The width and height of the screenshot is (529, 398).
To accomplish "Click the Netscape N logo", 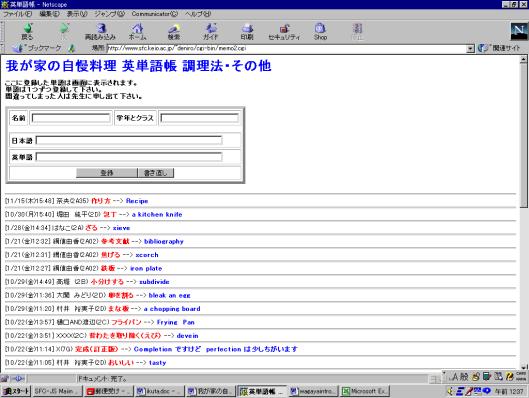I will tap(519, 31).
